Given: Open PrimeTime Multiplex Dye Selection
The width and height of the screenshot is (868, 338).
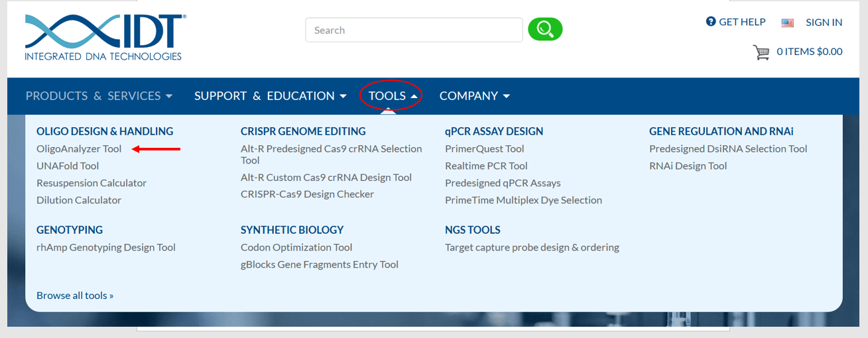Looking at the screenshot, I should coord(524,200).
